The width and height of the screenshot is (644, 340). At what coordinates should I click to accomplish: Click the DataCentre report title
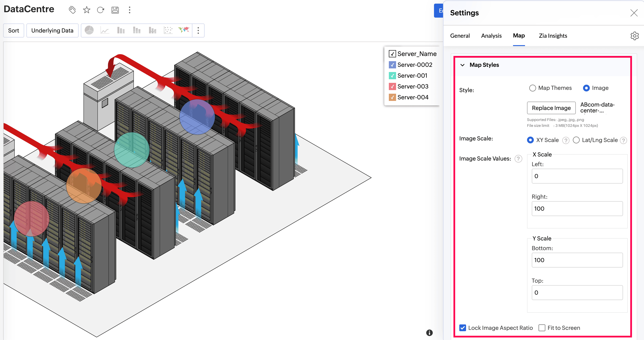point(29,9)
